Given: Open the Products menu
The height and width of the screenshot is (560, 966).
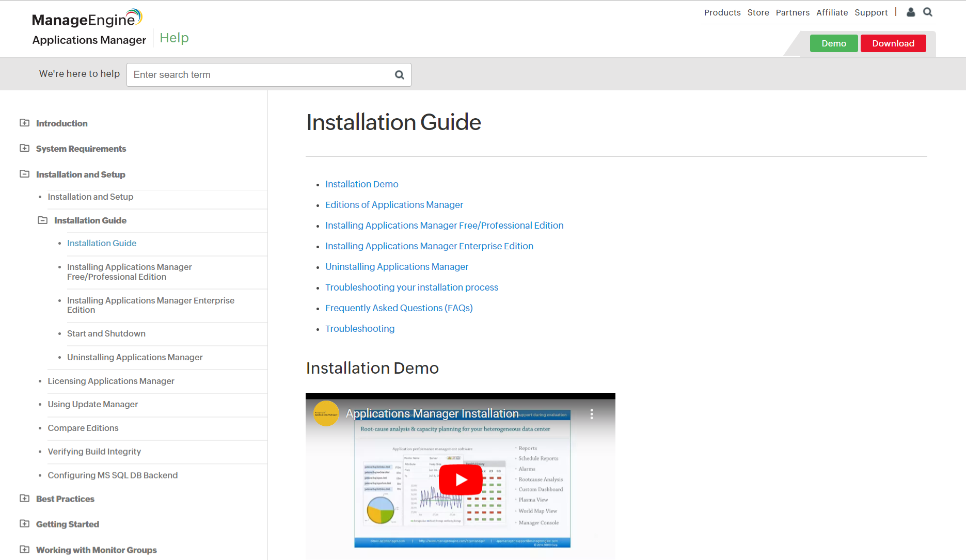Looking at the screenshot, I should click(x=722, y=12).
